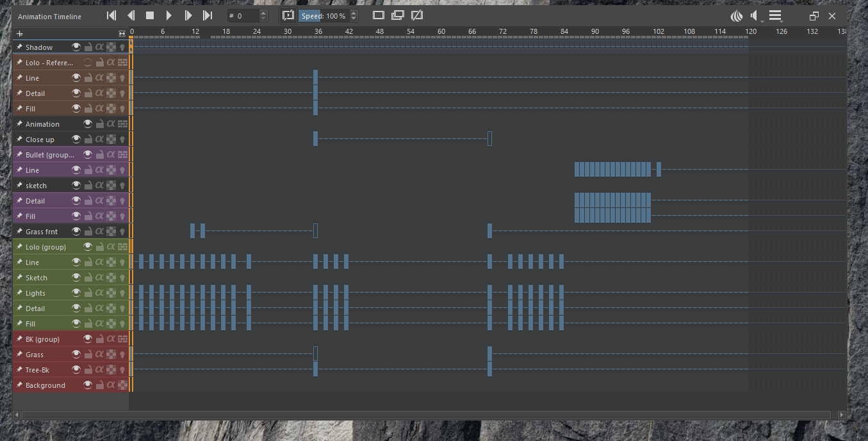Play the animation
The width and height of the screenshot is (868, 441).
pyautogui.click(x=169, y=15)
